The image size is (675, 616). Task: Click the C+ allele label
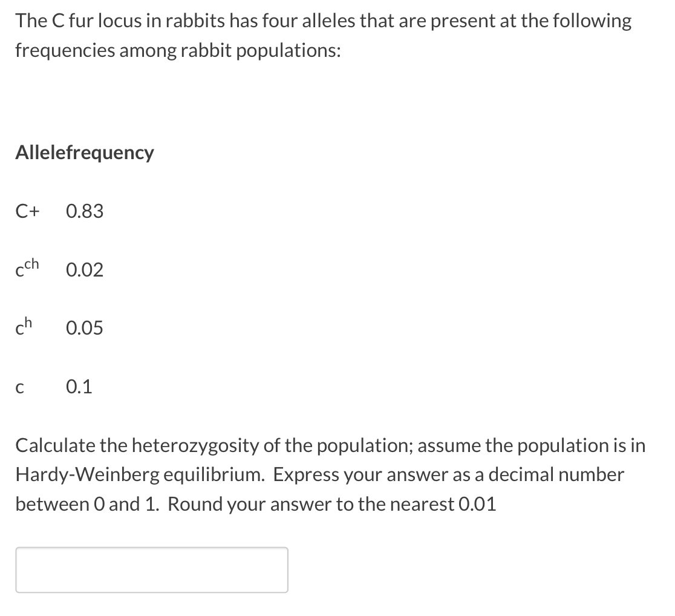(27, 211)
